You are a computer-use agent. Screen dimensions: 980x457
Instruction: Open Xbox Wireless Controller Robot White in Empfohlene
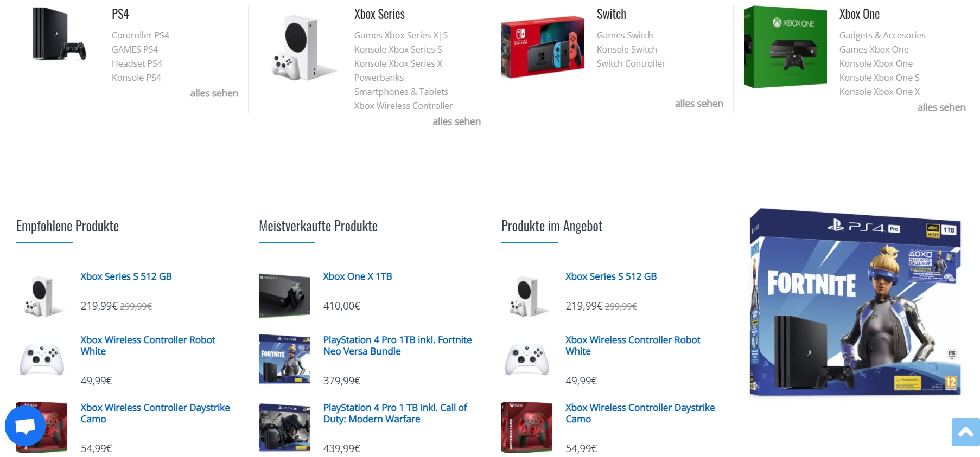click(x=148, y=345)
